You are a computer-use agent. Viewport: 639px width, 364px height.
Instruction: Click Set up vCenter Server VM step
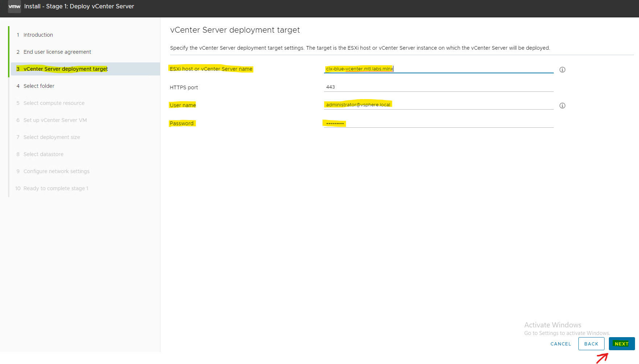point(55,120)
